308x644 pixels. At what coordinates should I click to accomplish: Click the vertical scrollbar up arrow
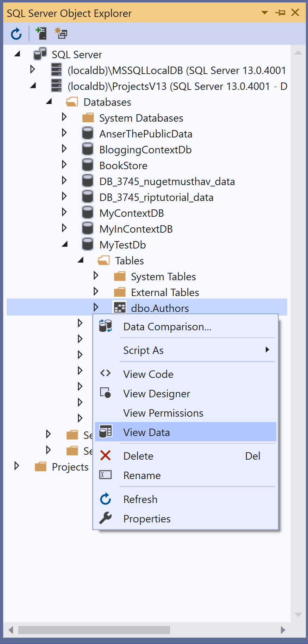[x=298, y=53]
